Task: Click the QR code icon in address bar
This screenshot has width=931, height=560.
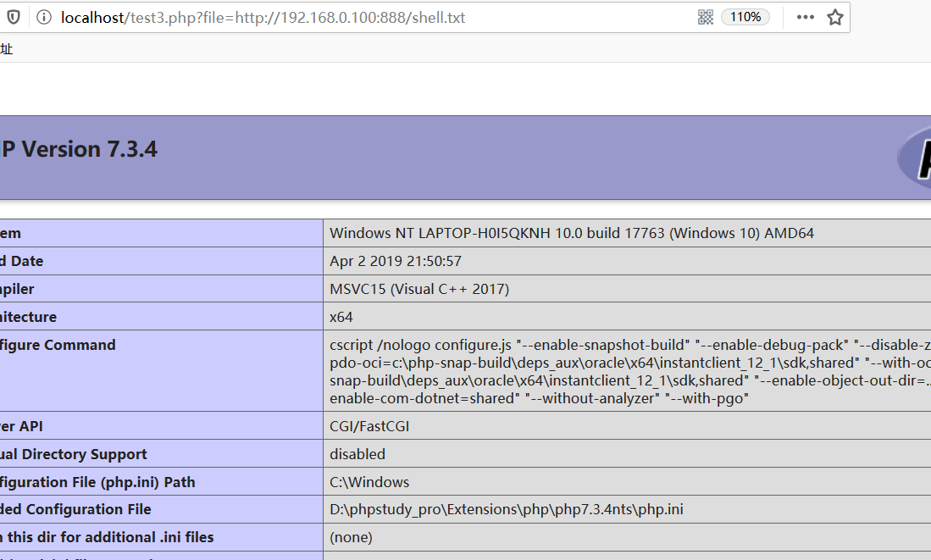Action: (x=706, y=17)
